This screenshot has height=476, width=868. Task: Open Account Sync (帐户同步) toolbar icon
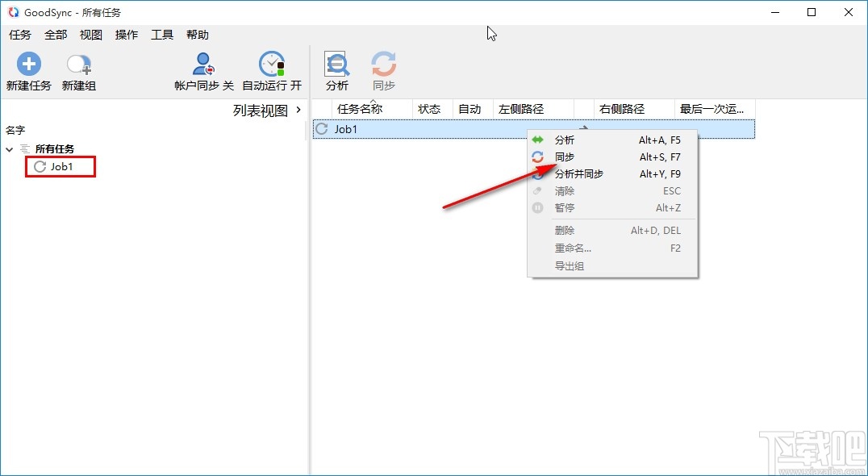click(204, 64)
